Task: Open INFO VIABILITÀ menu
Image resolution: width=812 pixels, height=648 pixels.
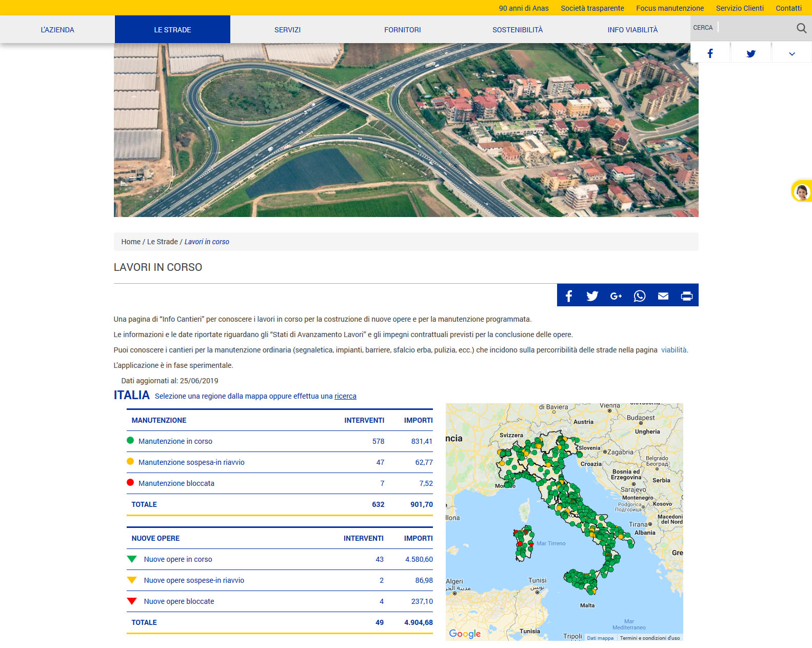Action: pyautogui.click(x=632, y=29)
